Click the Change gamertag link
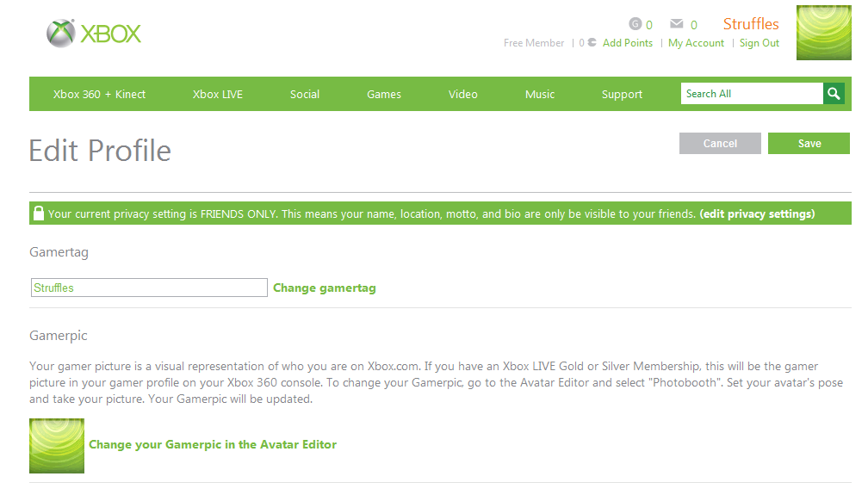868x495 pixels. click(325, 288)
